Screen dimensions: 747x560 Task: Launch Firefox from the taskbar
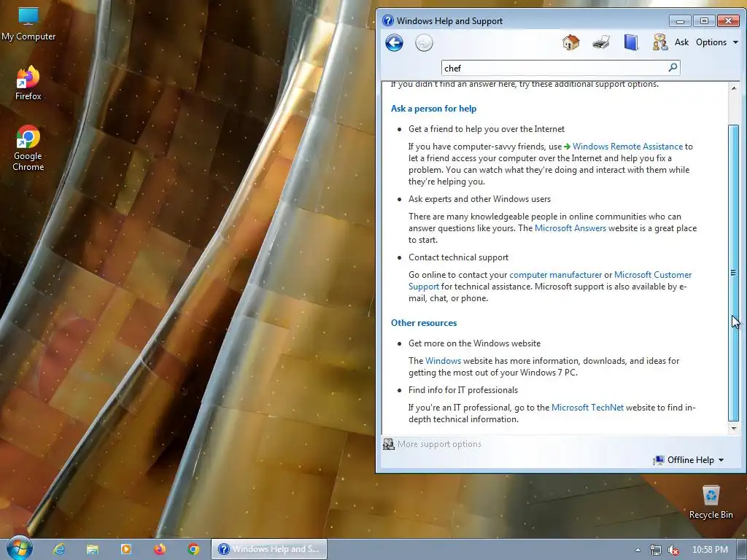click(x=160, y=549)
